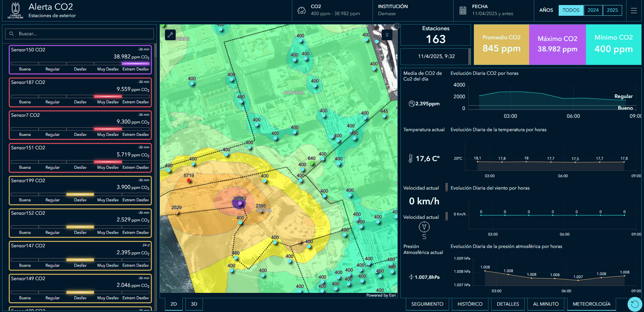Open the hamburger menu icon
The height and width of the screenshot is (312, 644).
pos(634,10)
